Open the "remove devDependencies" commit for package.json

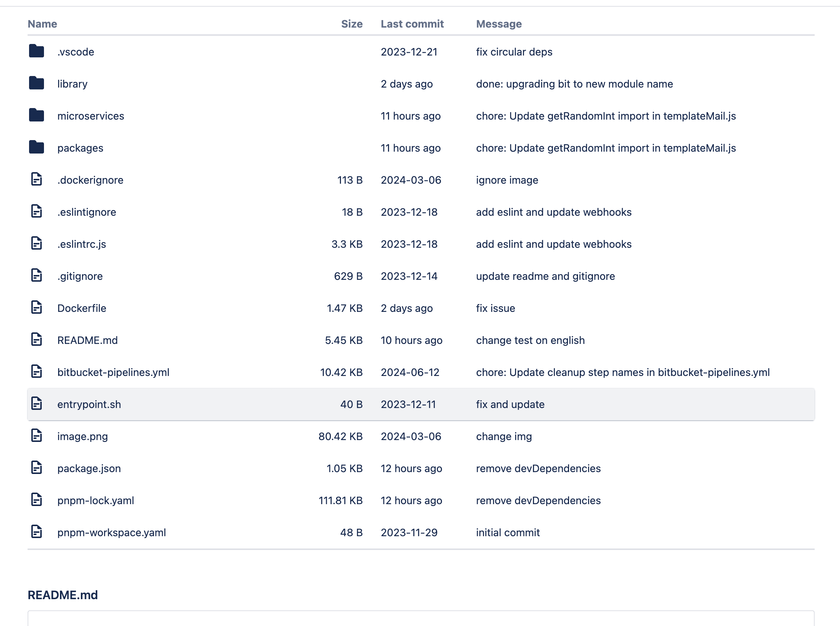[x=538, y=468]
